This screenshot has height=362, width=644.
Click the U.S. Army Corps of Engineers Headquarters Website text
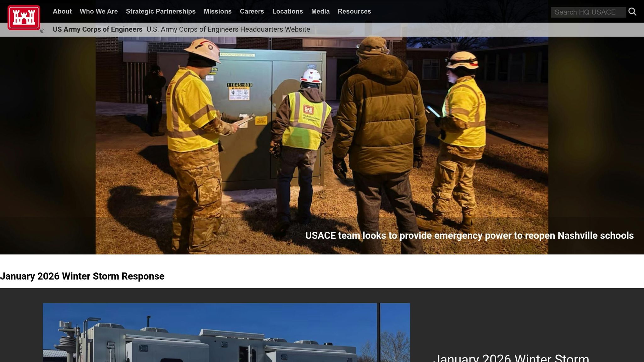coord(228,29)
